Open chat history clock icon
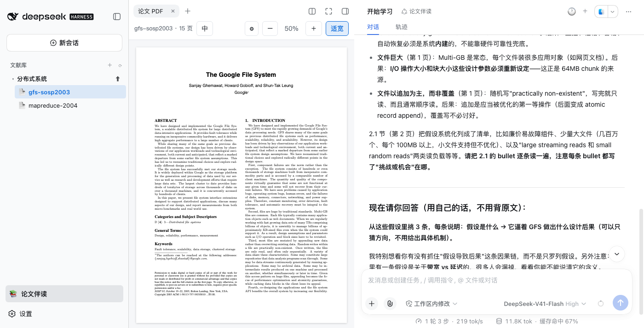This screenshot has width=644, height=328. tap(572, 12)
